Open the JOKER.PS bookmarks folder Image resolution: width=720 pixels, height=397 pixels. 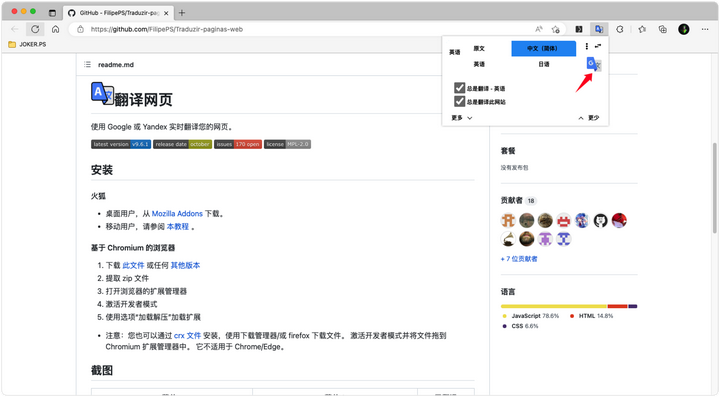[28, 45]
